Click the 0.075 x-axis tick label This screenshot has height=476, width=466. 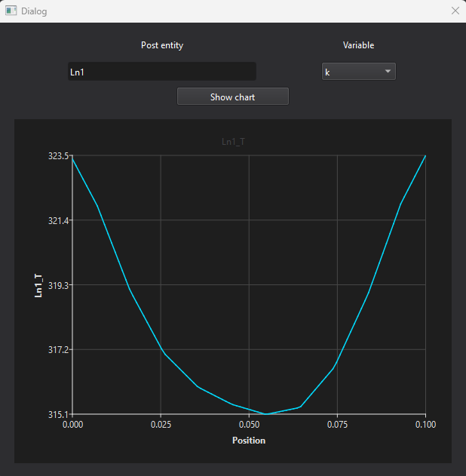[x=337, y=425]
